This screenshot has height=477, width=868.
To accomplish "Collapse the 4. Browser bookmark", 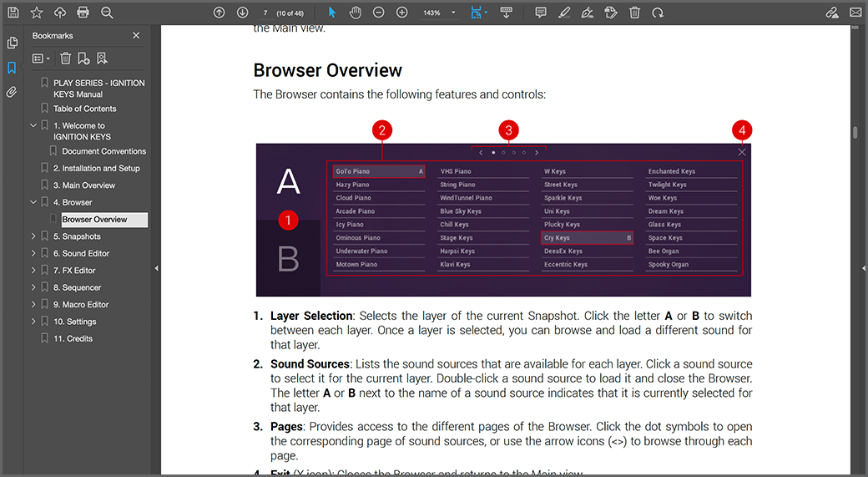I will click(33, 202).
